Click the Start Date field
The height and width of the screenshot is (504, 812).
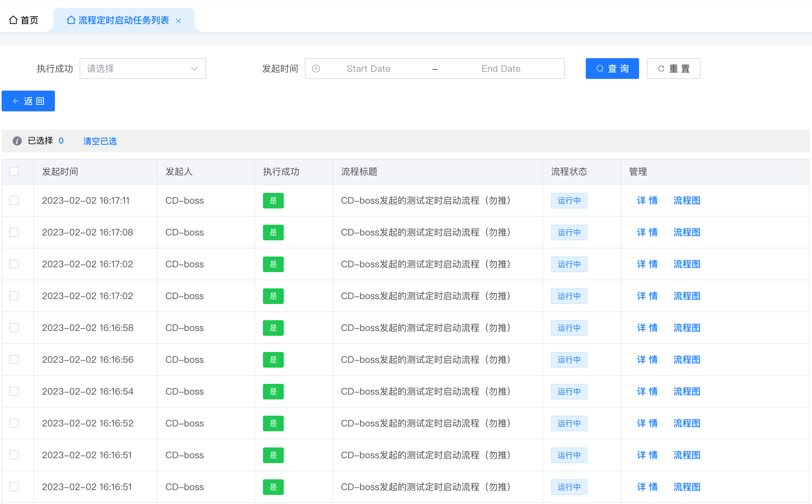[x=368, y=69]
